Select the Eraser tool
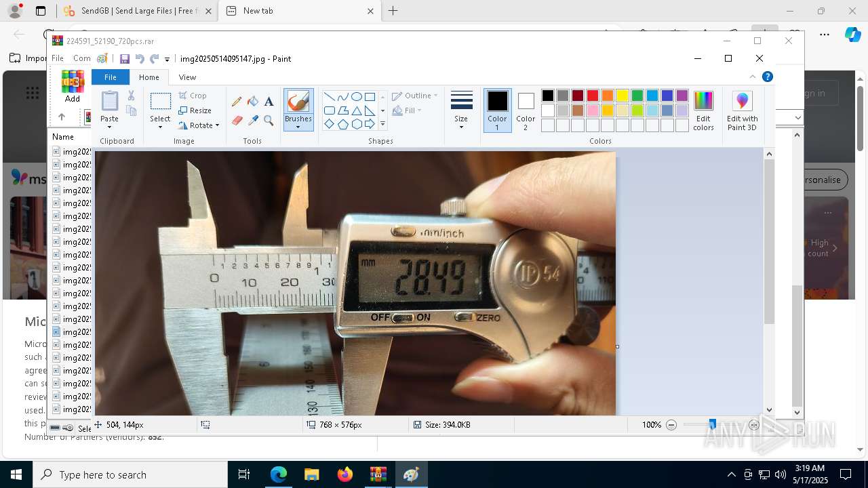 [237, 121]
